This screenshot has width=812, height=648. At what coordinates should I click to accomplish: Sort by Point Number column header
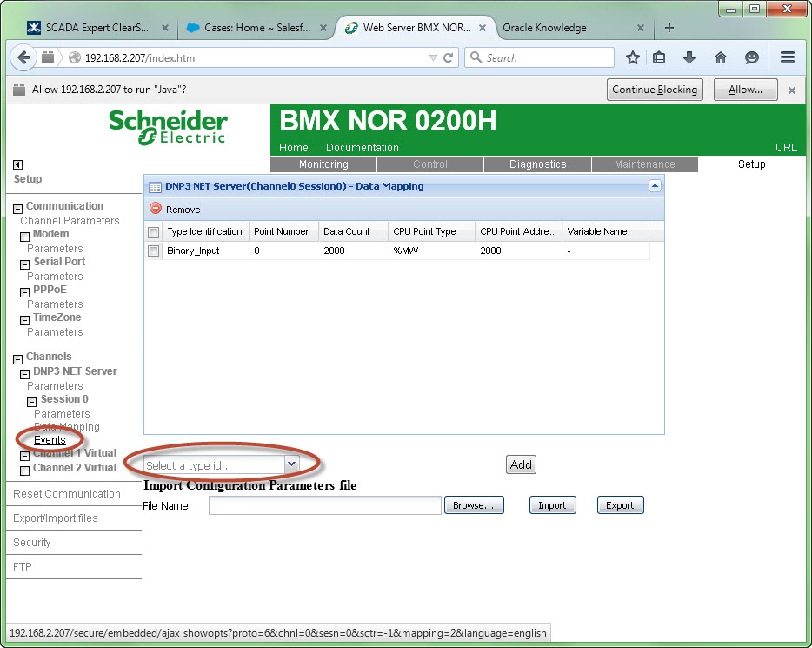pos(283,231)
